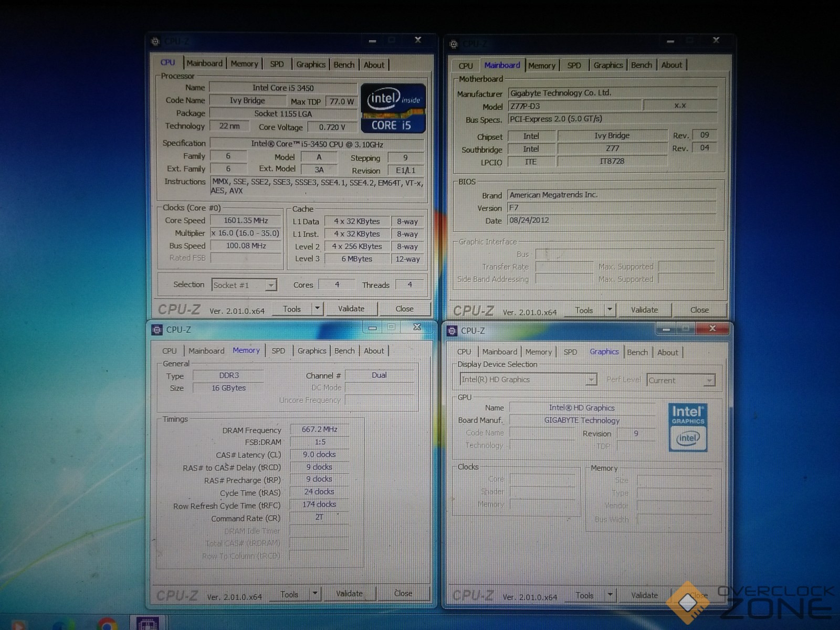Image resolution: width=840 pixels, height=630 pixels.
Task: Click motherboard model field Z77P-D3
Action: 574,106
